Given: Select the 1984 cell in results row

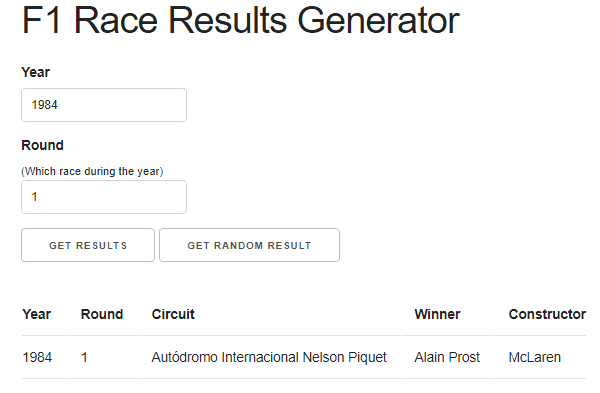Looking at the screenshot, I should 37,357.
